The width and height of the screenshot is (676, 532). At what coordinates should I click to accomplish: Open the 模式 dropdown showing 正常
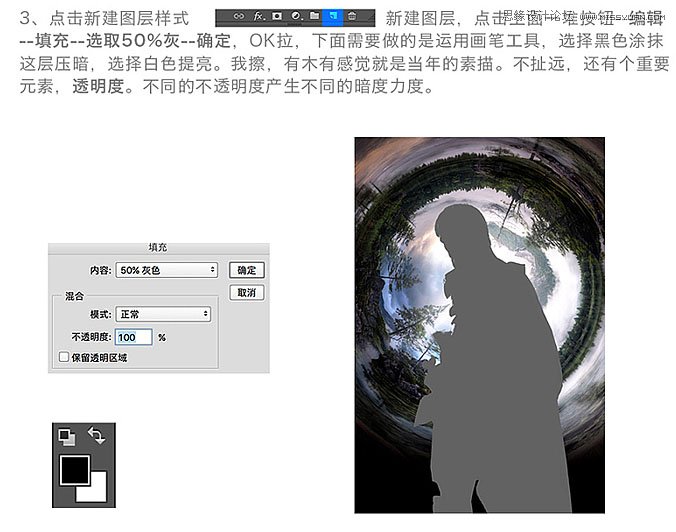(163, 314)
